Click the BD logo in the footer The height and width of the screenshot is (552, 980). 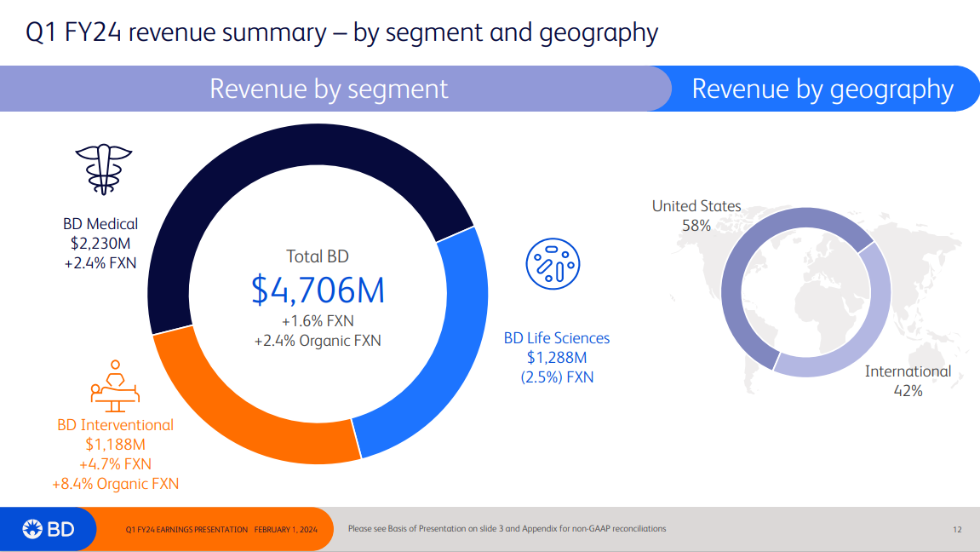click(x=49, y=529)
